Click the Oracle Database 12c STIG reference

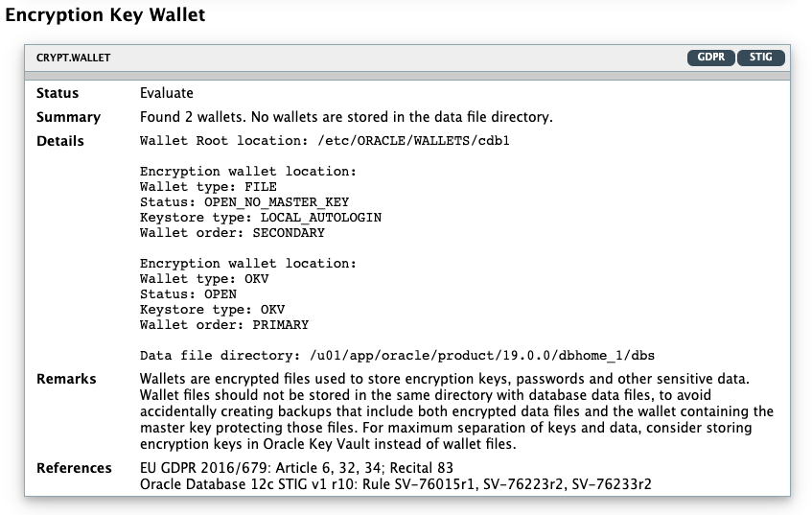[x=395, y=484]
